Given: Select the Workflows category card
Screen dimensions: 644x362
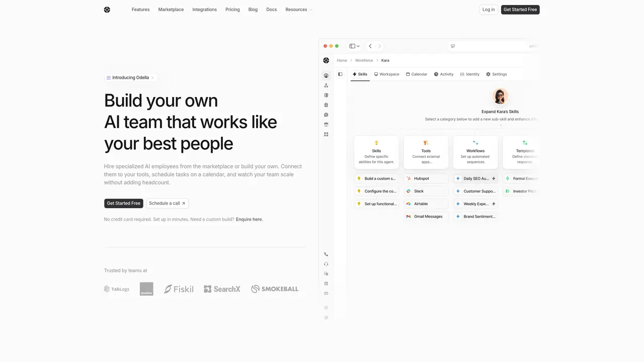Looking at the screenshot, I should coord(475,152).
